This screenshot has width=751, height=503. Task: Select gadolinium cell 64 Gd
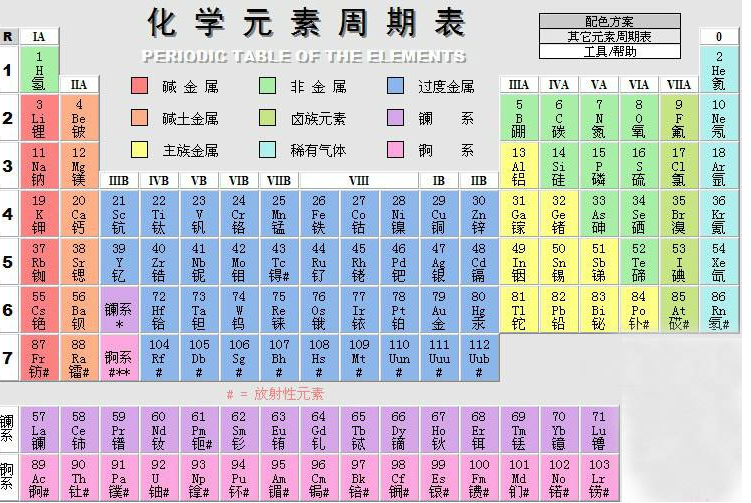point(319,430)
